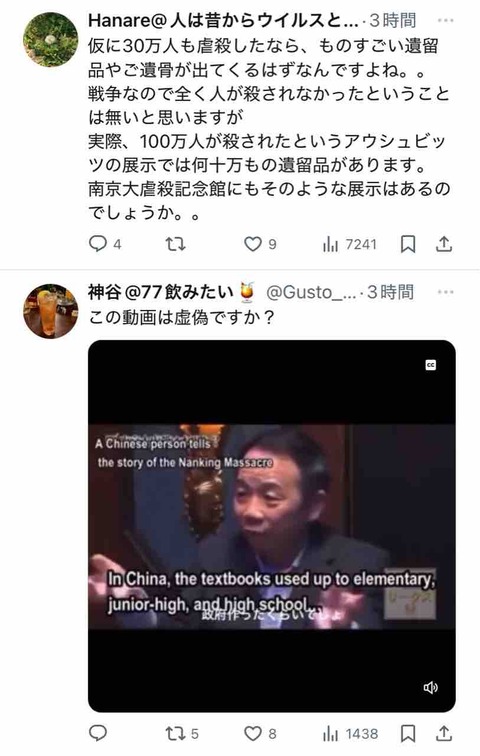Repost 神谷's post with 5 reposts
The height and width of the screenshot is (756, 480).
[182, 734]
